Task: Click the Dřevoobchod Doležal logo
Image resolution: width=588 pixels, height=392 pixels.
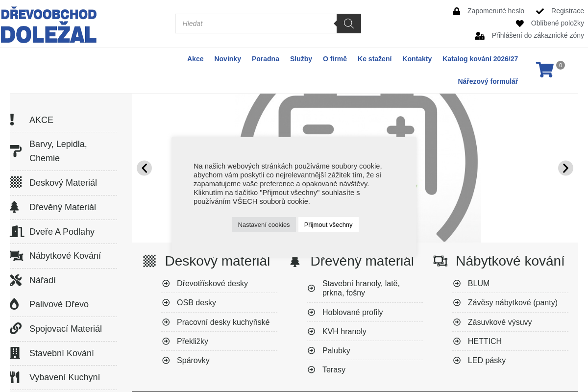Action: [x=49, y=25]
